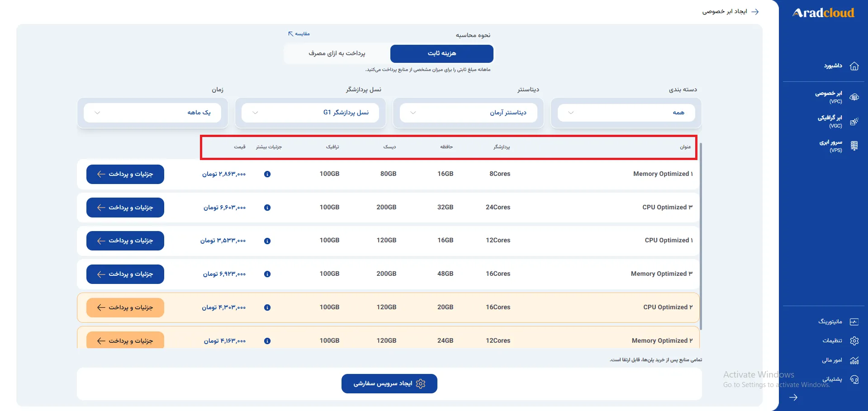Viewport: 868px width, 411px height.
Task: Collapse sidebar with bottom arrow icon
Action: [793, 397]
